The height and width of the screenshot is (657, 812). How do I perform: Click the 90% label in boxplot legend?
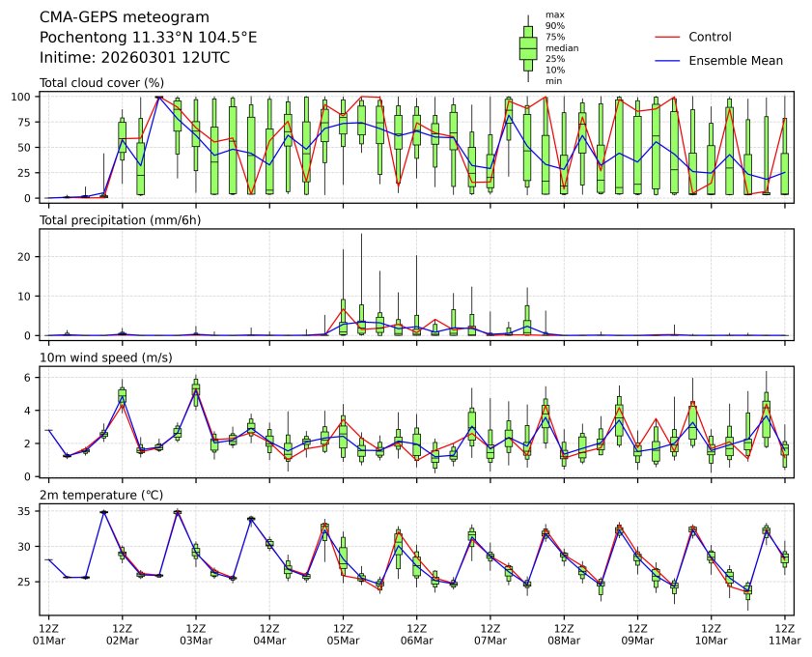pyautogui.click(x=555, y=25)
